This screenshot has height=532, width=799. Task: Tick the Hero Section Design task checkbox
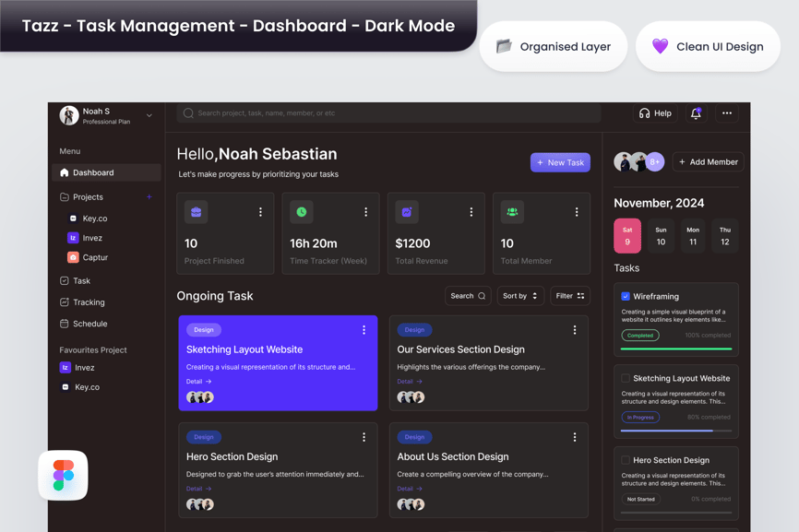click(626, 460)
